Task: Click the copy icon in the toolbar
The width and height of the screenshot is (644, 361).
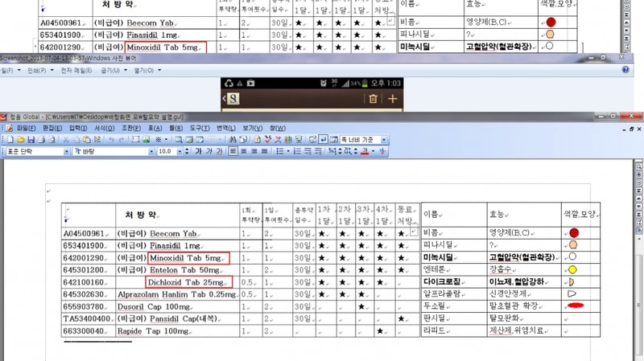Action: (x=76, y=140)
